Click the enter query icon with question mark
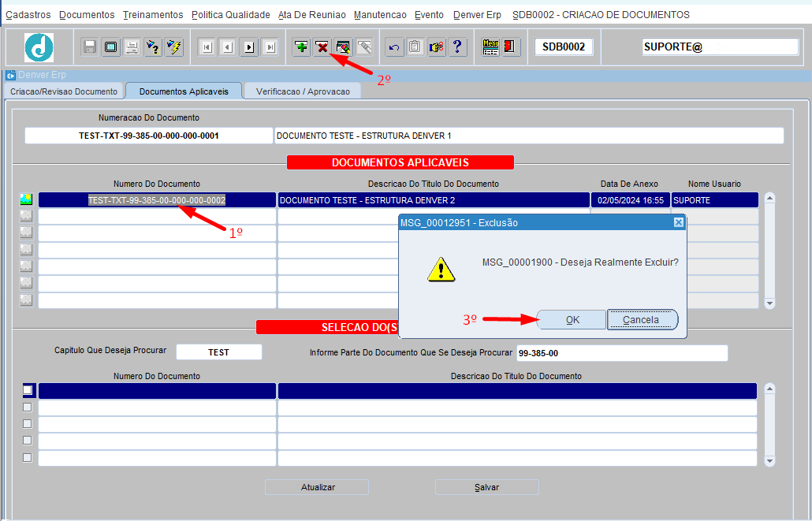 click(x=153, y=47)
